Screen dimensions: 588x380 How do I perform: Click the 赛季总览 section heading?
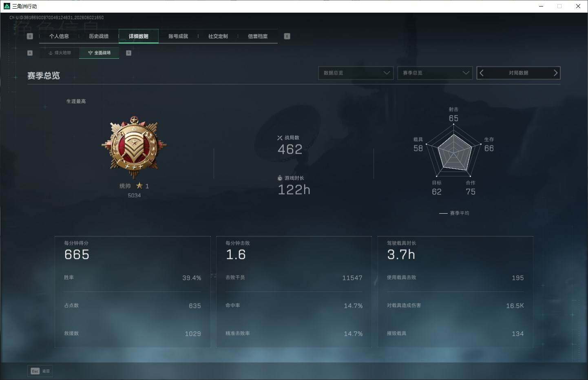coord(44,76)
